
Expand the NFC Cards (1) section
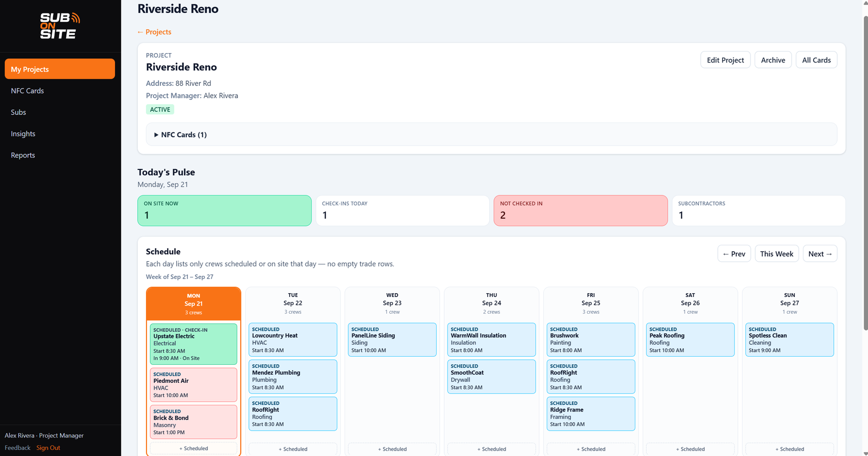click(x=491, y=135)
